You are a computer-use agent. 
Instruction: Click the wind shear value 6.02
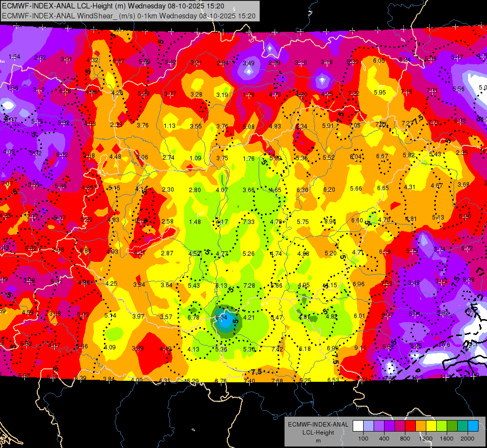62,154
